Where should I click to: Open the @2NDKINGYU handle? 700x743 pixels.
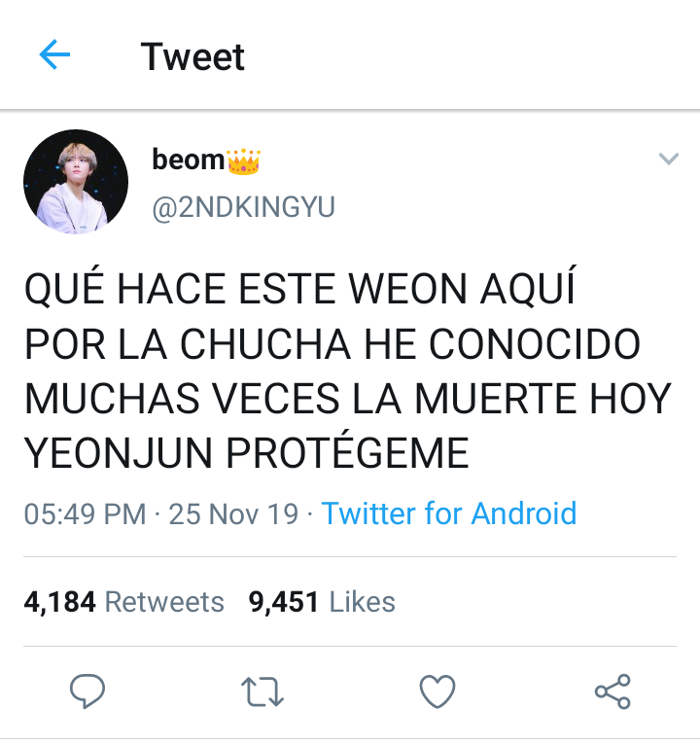[243, 207]
